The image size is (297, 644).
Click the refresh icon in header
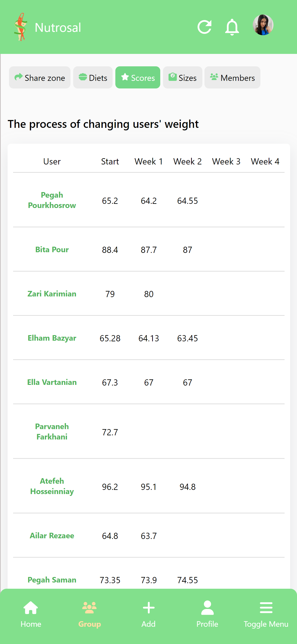point(204,27)
